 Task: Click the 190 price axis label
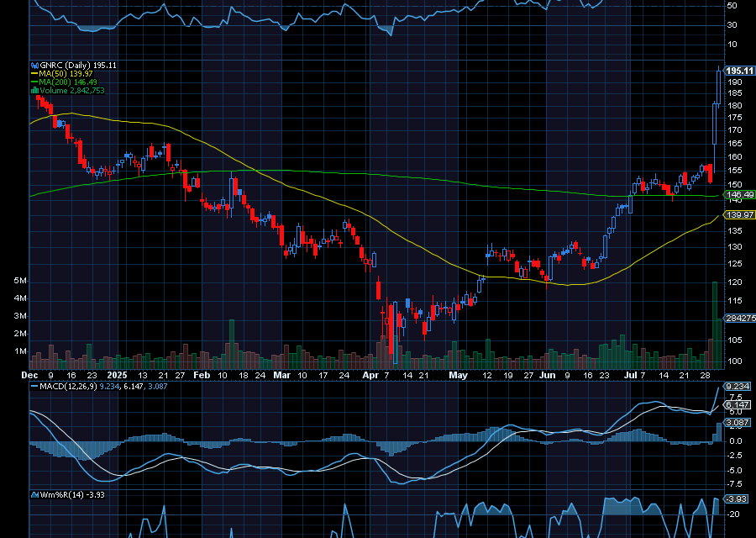pyautogui.click(x=735, y=82)
